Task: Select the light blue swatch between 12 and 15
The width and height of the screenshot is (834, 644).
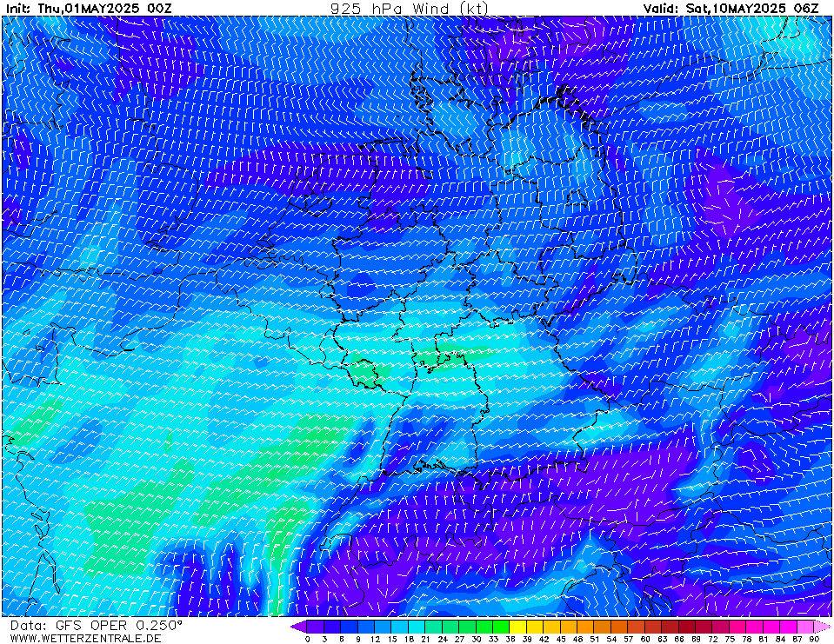Action: tap(384, 627)
